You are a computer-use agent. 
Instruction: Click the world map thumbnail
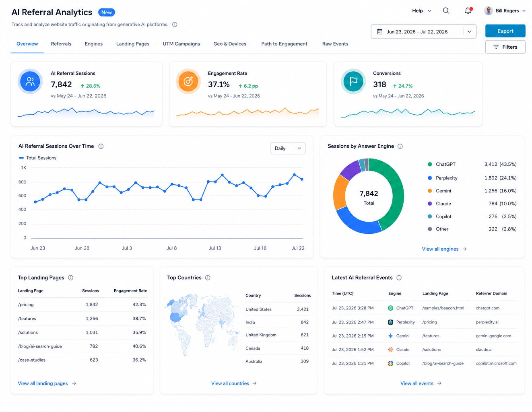coord(203,325)
